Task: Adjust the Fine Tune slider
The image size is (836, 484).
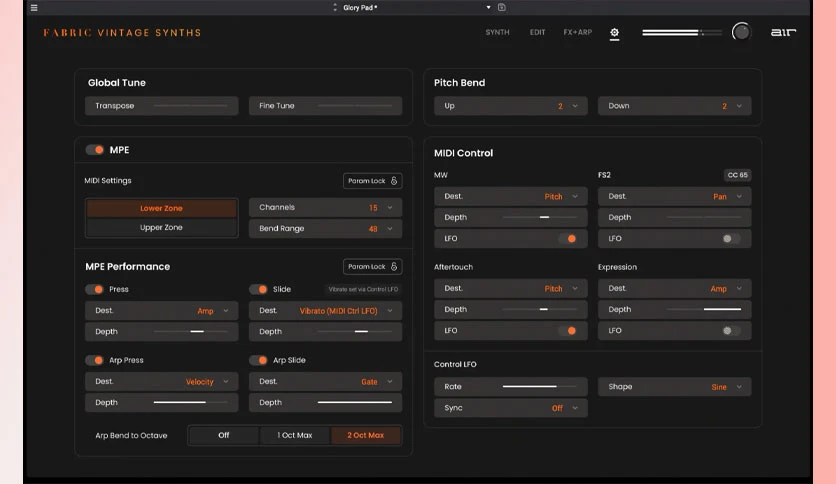Action: coord(355,106)
